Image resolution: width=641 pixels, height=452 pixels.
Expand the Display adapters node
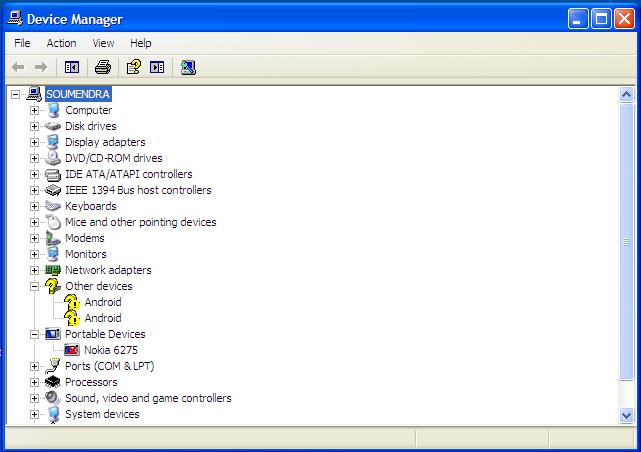coord(34,142)
